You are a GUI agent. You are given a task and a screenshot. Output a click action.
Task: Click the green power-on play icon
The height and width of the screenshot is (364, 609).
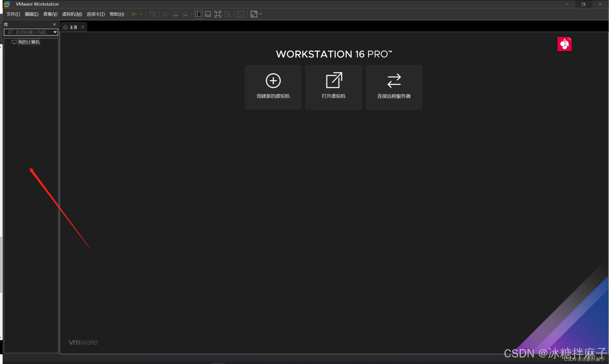(134, 14)
